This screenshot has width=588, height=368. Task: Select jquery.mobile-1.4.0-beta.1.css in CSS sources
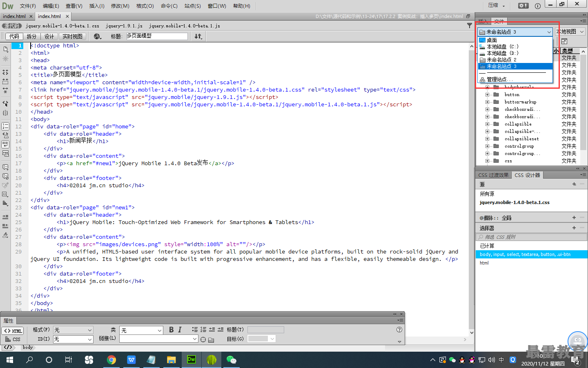(x=514, y=202)
